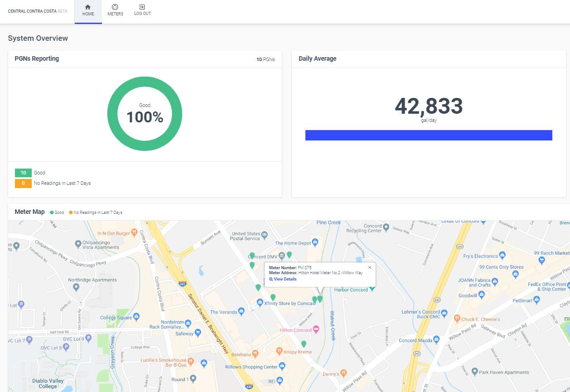The width and height of the screenshot is (570, 392).
Task: Click the blue Daily Average bar
Action: pos(428,135)
